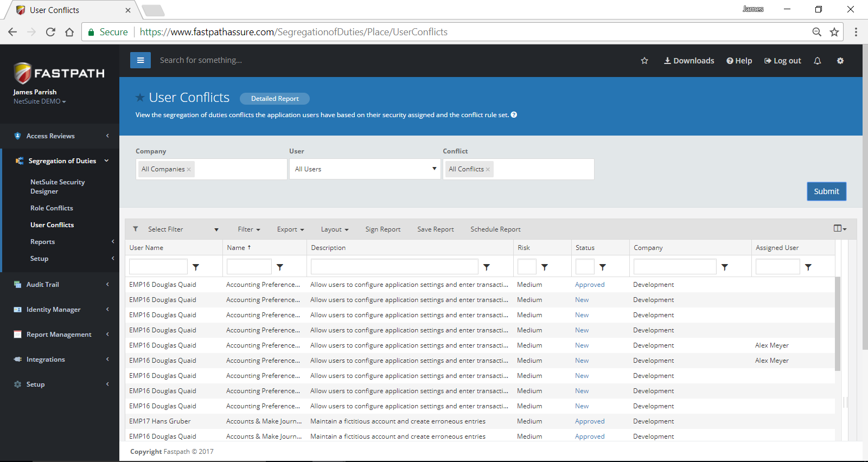The width and height of the screenshot is (868, 462).
Task: Click the notifications bell icon
Action: [x=817, y=61]
